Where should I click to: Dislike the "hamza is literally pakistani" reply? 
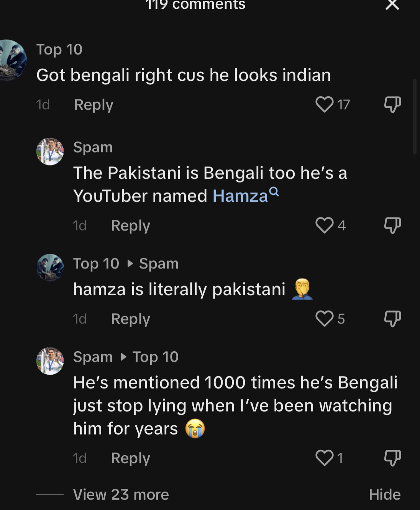[x=392, y=319]
